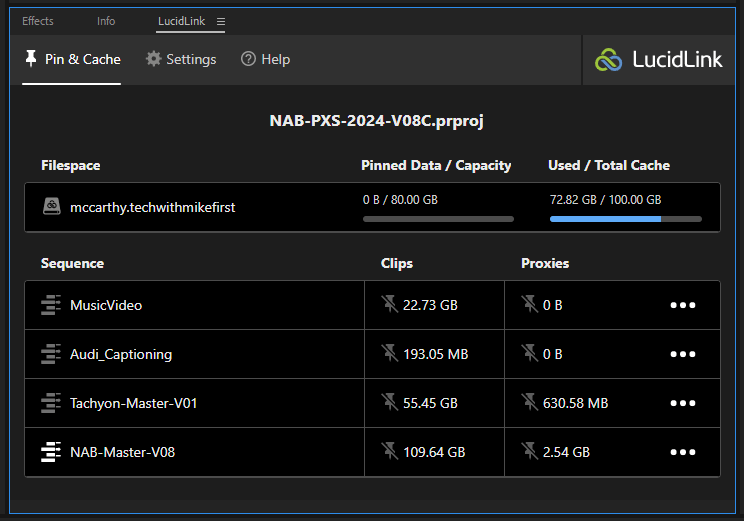
Task: Open the more options menu for NAB-Master-V08
Action: 683,452
